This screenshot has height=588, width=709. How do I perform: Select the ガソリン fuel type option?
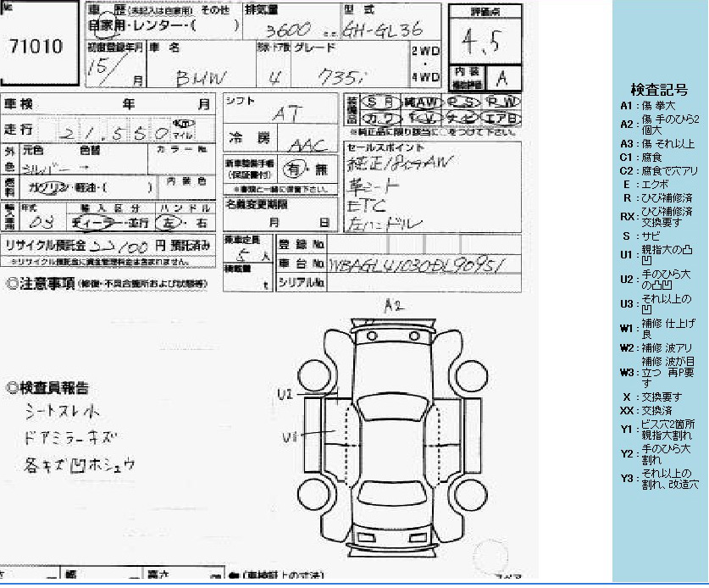click(x=50, y=188)
